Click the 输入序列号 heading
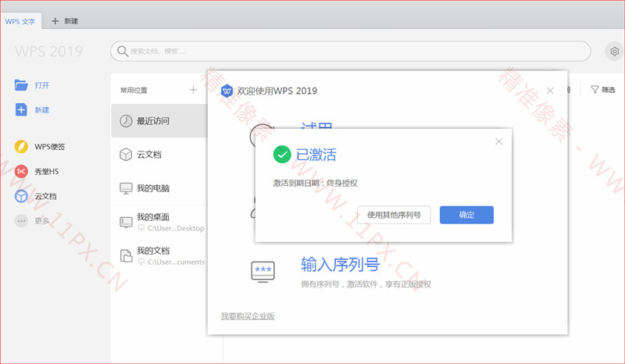 click(340, 264)
